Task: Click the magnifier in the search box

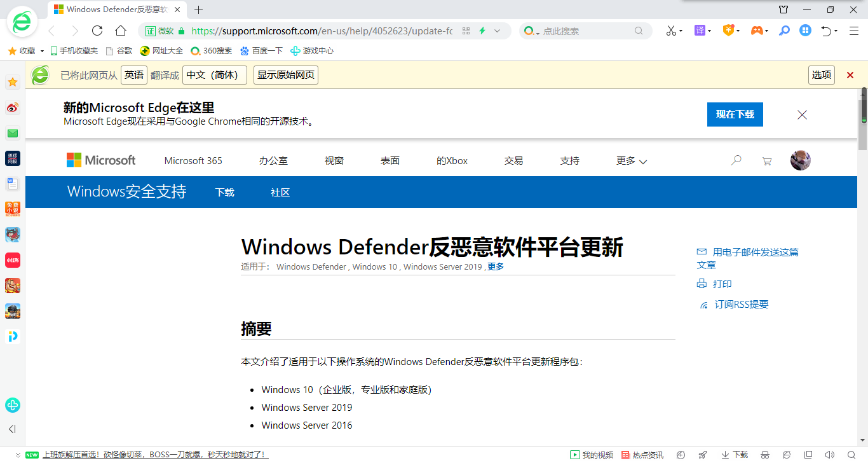Action: [x=639, y=31]
